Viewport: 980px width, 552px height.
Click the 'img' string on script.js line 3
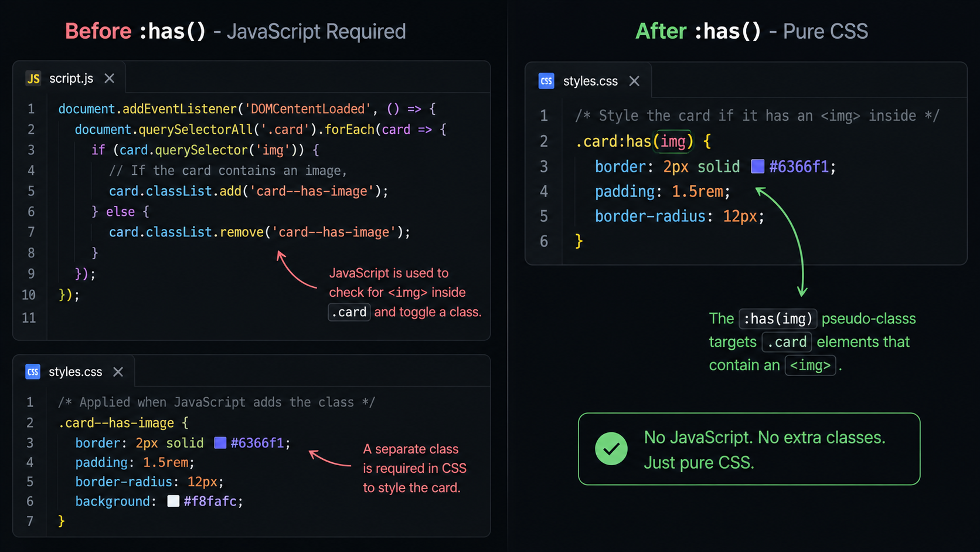tap(273, 150)
